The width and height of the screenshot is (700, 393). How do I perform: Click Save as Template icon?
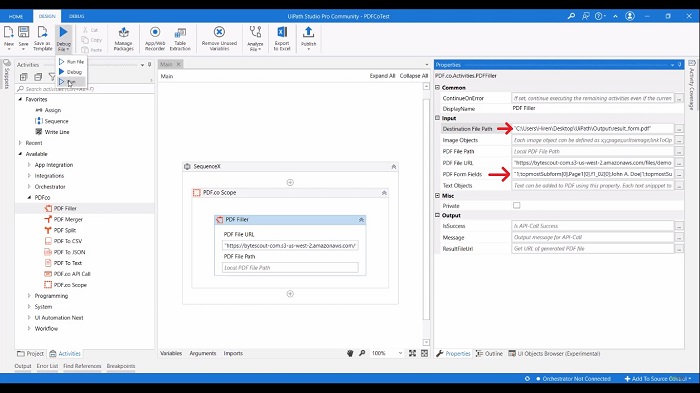point(42,38)
